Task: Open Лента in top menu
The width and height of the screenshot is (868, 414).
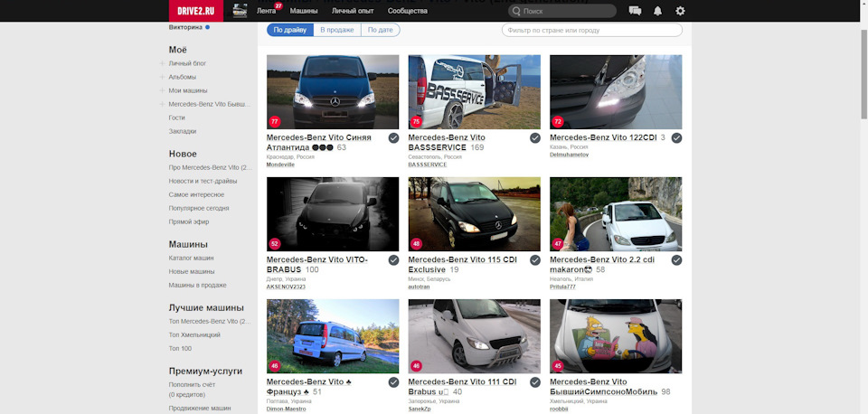Action: (x=266, y=11)
